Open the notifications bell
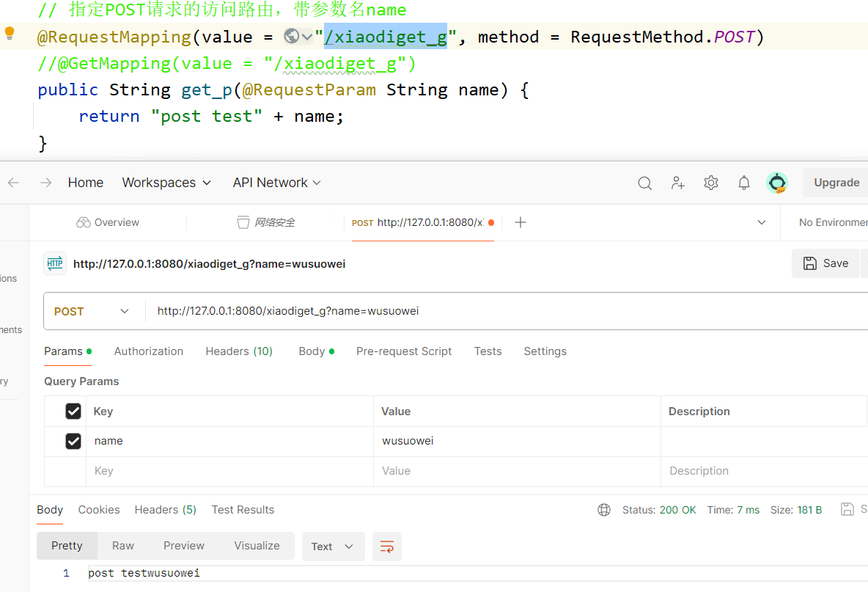 click(743, 183)
